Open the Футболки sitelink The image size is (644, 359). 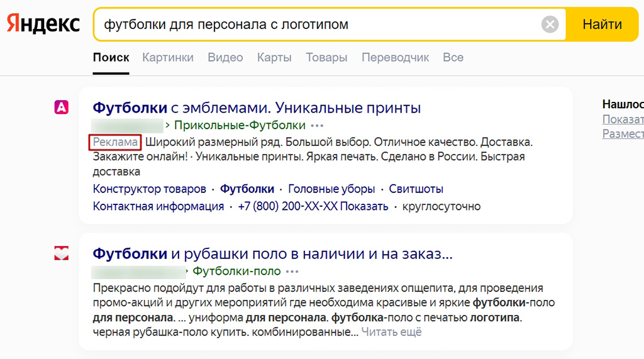coord(247,189)
